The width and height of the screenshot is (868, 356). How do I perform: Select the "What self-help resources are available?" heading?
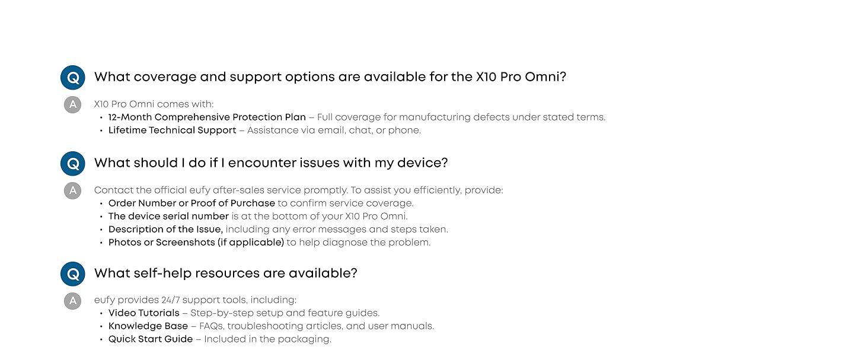tap(225, 274)
